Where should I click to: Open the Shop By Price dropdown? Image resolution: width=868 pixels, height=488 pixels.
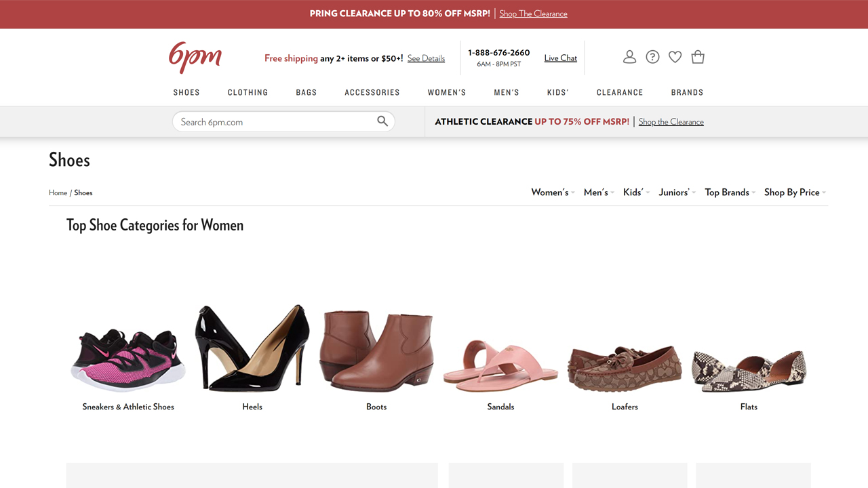tap(791, 192)
